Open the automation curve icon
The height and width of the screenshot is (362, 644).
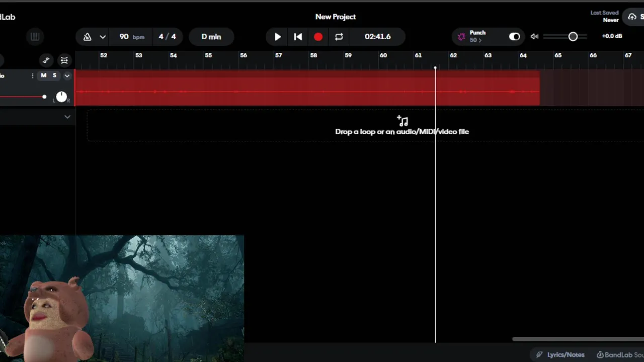click(x=46, y=60)
